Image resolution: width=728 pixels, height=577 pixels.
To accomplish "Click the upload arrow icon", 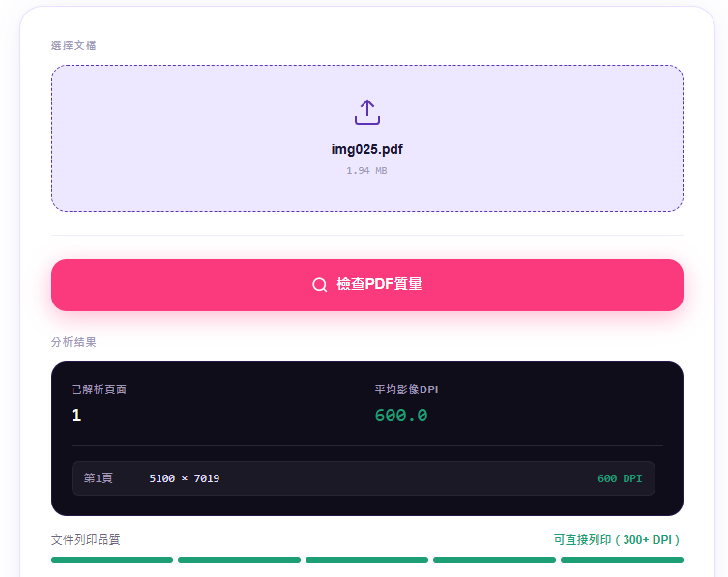I will coord(366,112).
